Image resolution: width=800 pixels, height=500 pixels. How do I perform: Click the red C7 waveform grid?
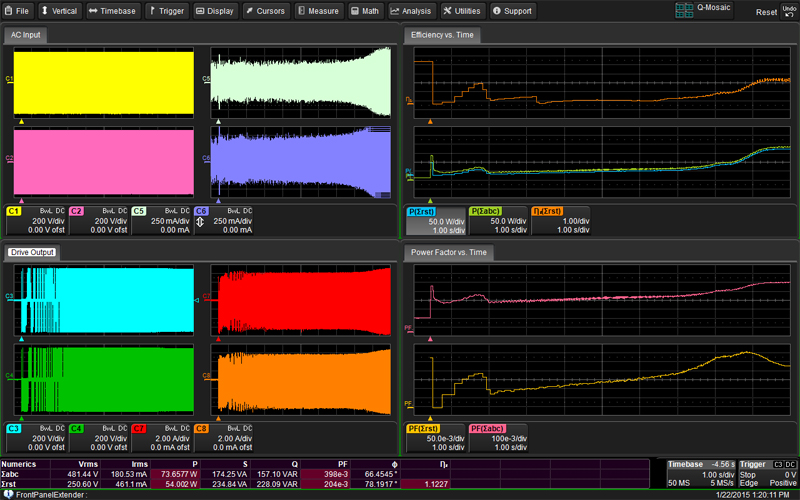[x=301, y=300]
